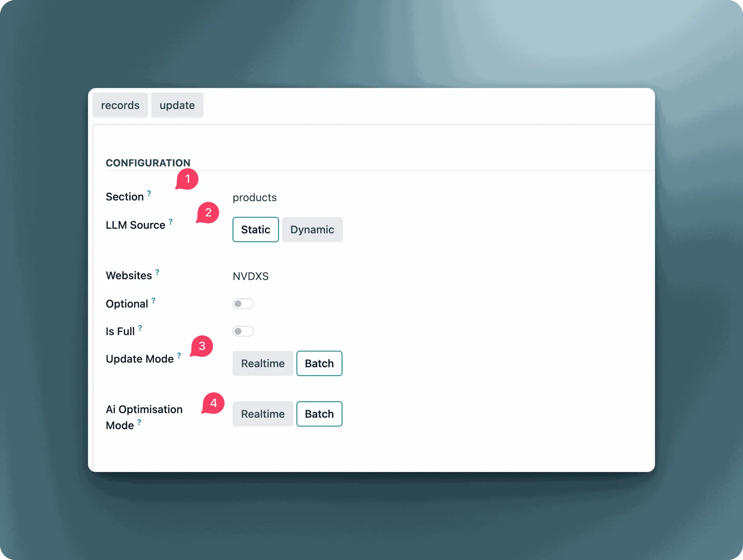Image resolution: width=743 pixels, height=560 pixels.
Task: Switch to the records tab
Action: point(120,105)
